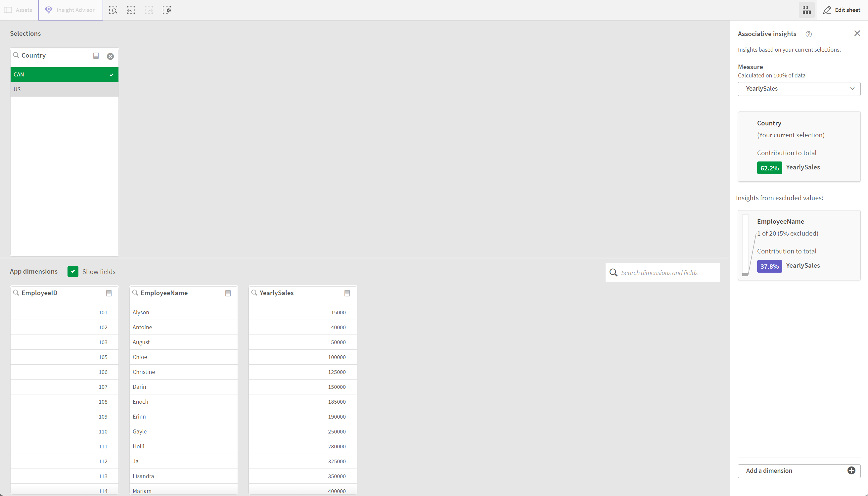
Task: Click the EmployeeID column header menu icon
Action: [109, 293]
